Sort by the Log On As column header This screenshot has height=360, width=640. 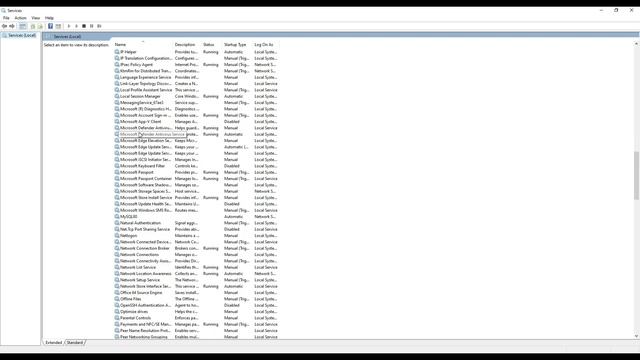coord(265,44)
